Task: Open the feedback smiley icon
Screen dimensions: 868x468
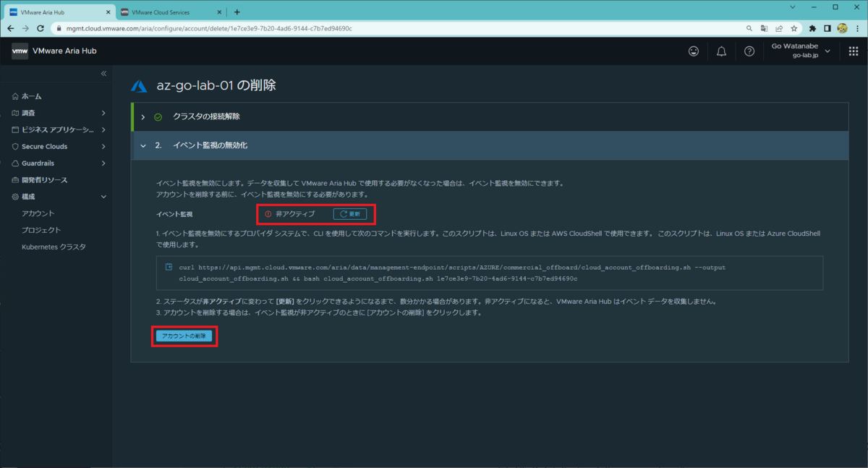Action: tap(694, 51)
